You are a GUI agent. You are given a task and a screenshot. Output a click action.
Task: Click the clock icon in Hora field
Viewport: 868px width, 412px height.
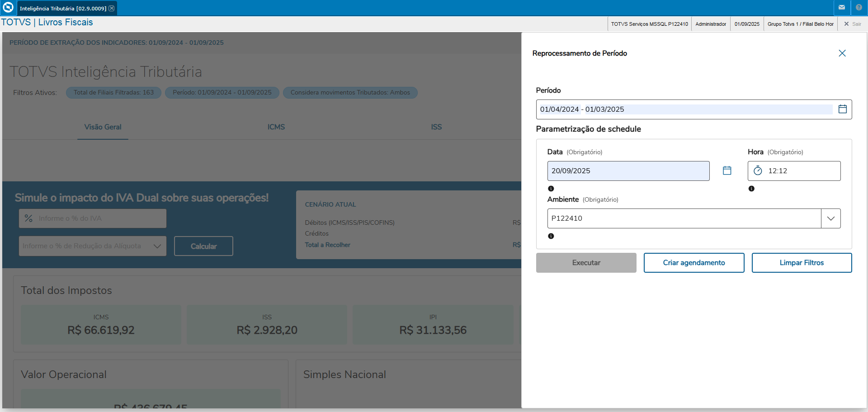[x=758, y=170]
